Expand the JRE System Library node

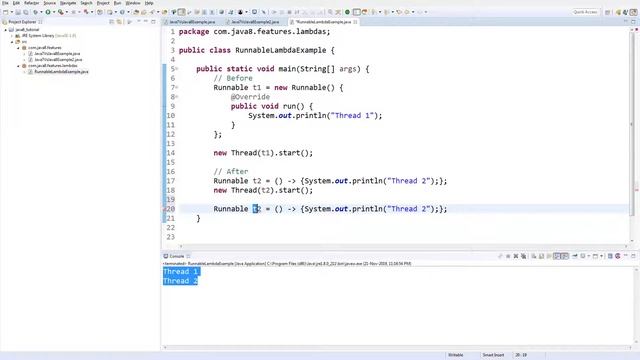(12, 36)
